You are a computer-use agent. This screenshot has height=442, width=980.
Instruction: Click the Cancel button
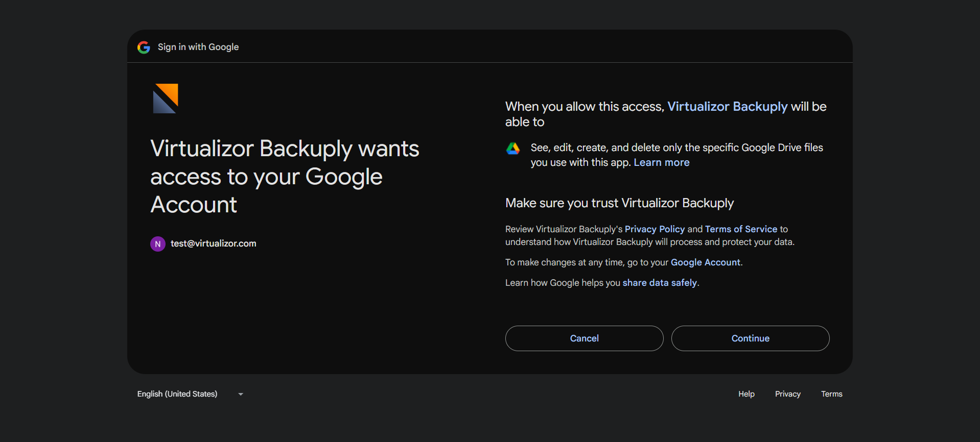[x=585, y=338]
